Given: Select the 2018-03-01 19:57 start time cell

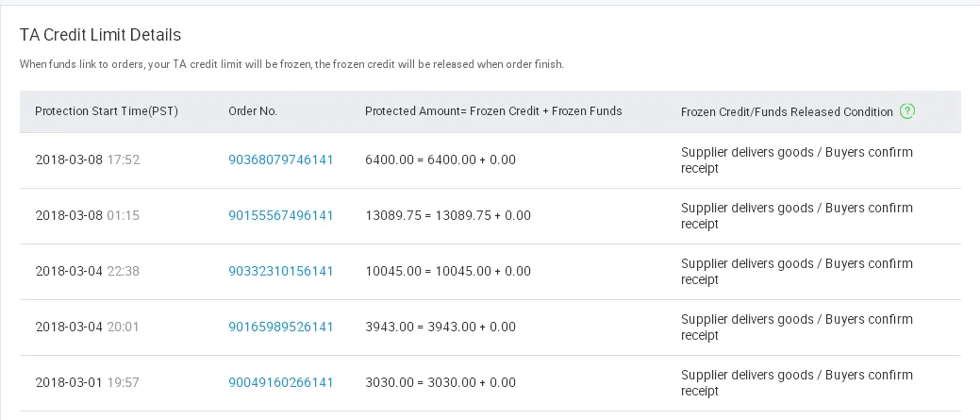Looking at the screenshot, I should coord(87,382).
